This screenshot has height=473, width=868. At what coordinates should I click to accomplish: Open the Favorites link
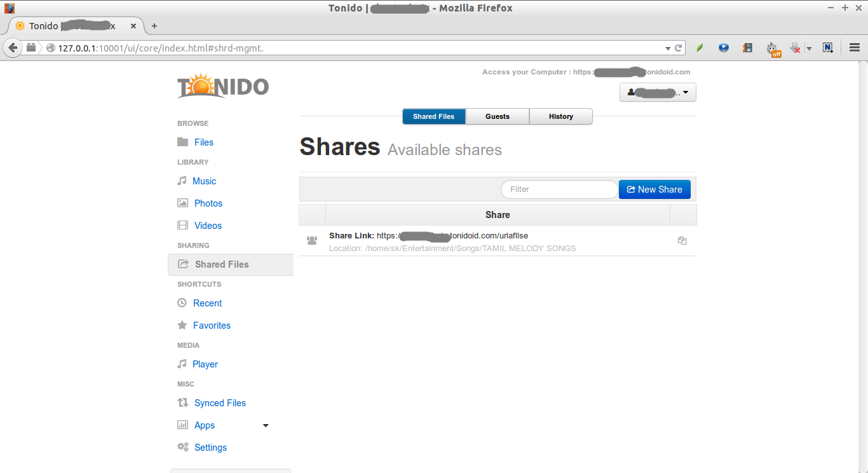point(212,326)
